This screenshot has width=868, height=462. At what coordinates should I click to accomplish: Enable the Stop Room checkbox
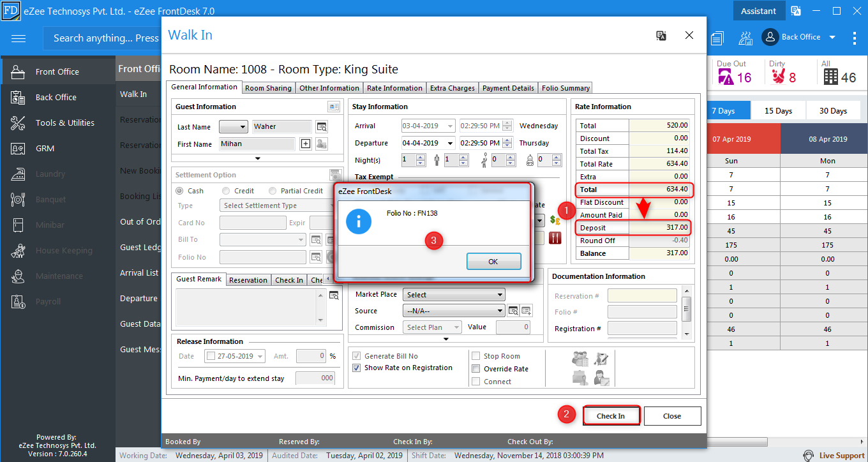(476, 356)
